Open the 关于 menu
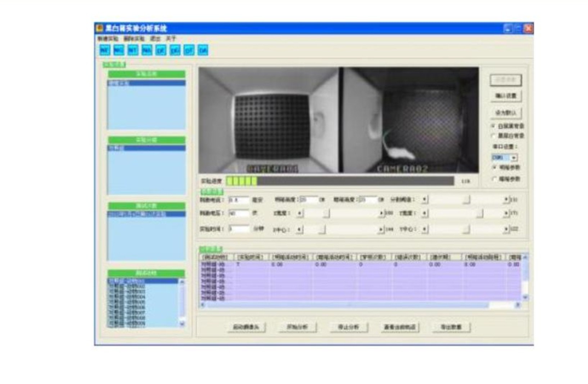The image size is (588, 384). 171,38
